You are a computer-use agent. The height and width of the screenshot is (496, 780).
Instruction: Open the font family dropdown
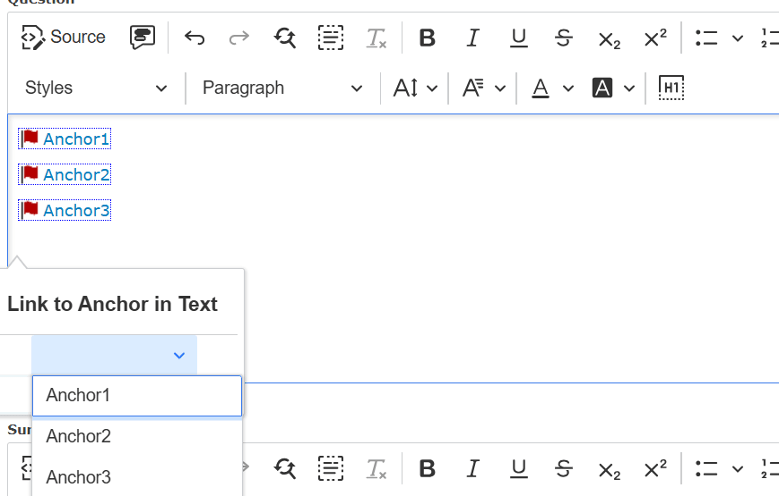tap(484, 88)
